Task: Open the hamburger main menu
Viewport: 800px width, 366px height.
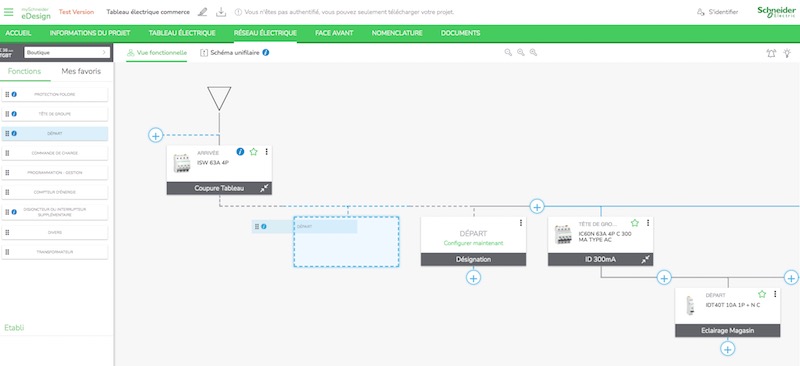Action: point(9,12)
